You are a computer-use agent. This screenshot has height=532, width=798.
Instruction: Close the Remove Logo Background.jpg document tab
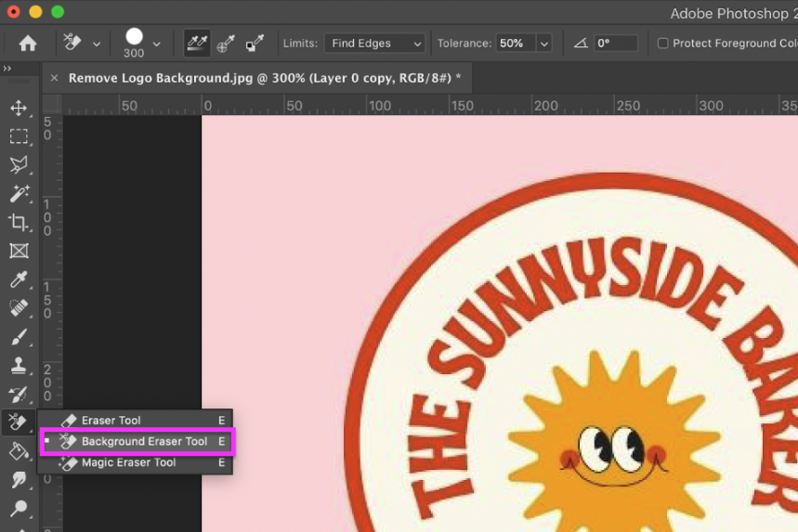coord(54,78)
